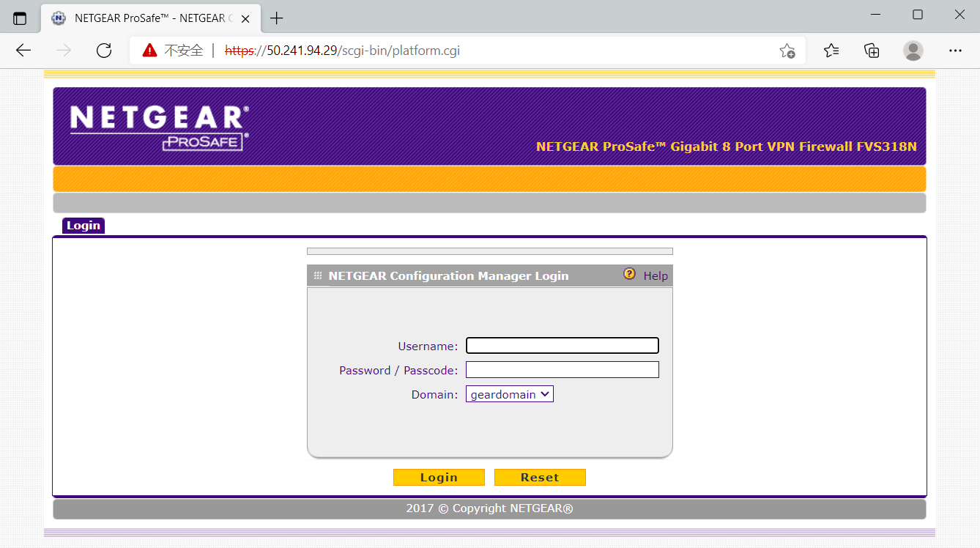Refresh the current page

[x=104, y=51]
